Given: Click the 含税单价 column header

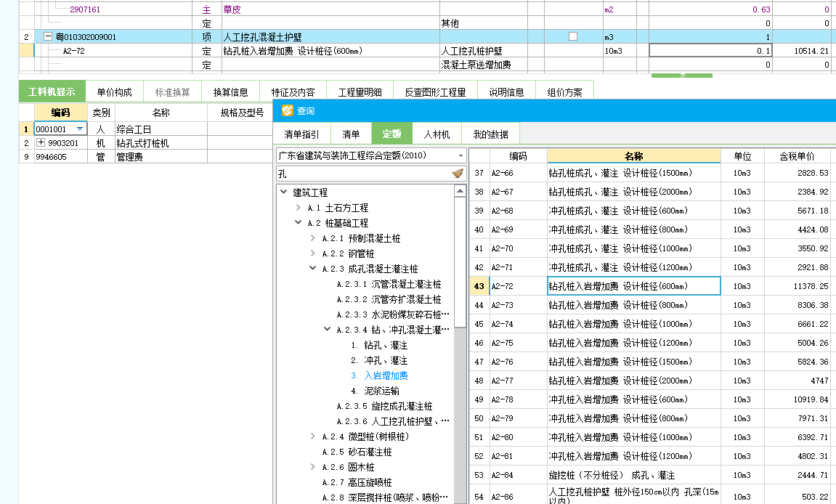Looking at the screenshot, I should coord(797,156).
